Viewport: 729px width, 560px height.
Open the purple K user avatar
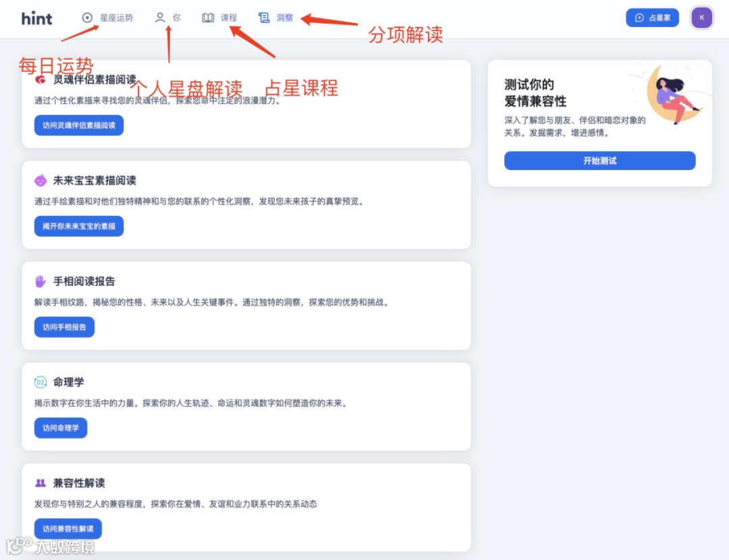(701, 18)
